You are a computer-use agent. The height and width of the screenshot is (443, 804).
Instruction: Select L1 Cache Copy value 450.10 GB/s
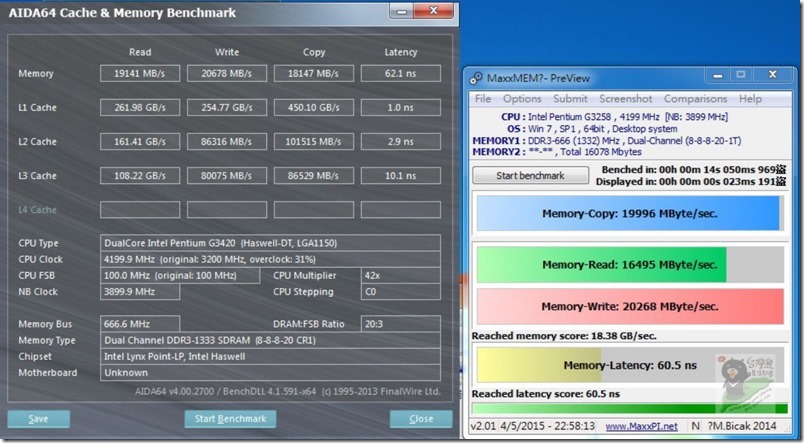pyautogui.click(x=313, y=107)
